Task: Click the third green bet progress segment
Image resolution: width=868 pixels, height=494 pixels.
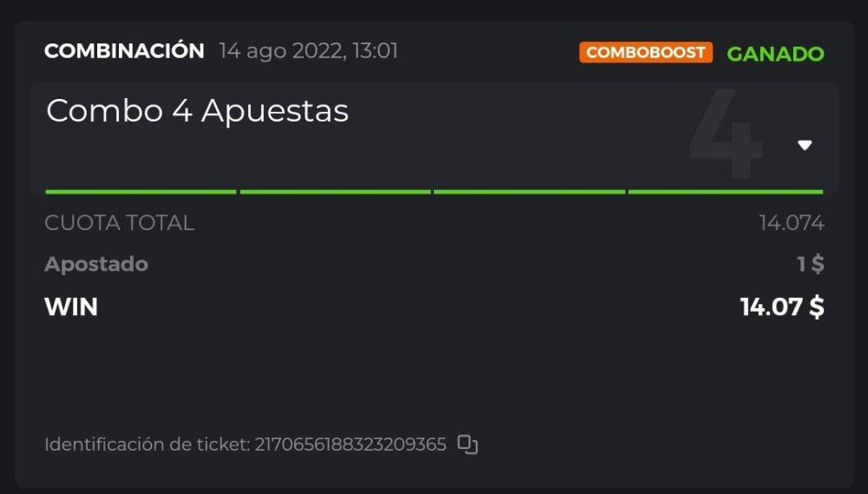Action: (529, 191)
